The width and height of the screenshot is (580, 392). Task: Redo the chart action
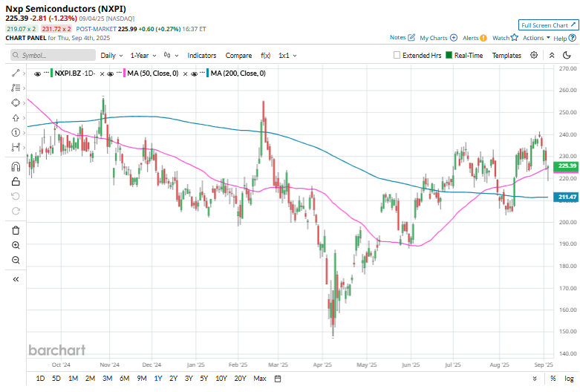pos(16,211)
